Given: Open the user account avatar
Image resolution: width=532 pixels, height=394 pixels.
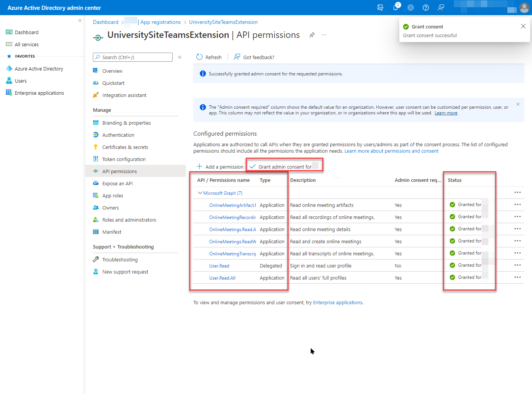Looking at the screenshot, I should click(x=524, y=8).
